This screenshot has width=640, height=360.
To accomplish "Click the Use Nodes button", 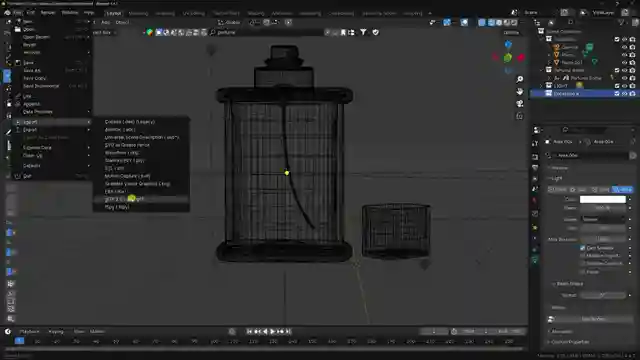I will 593,319.
